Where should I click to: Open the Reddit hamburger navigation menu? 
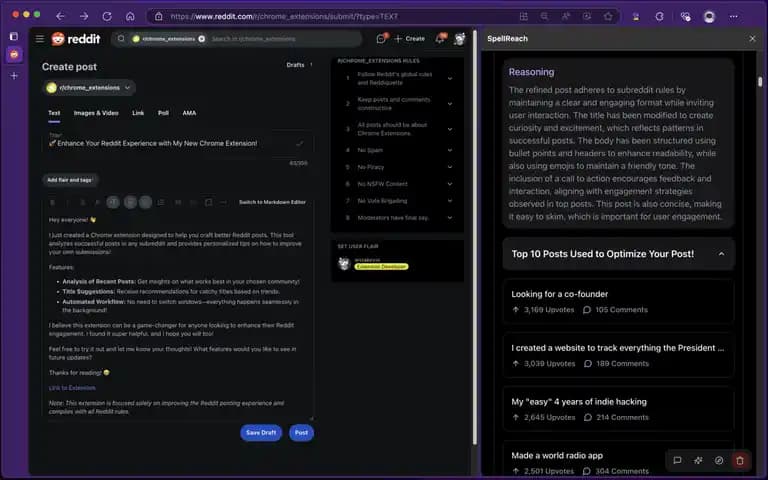pyautogui.click(x=40, y=39)
